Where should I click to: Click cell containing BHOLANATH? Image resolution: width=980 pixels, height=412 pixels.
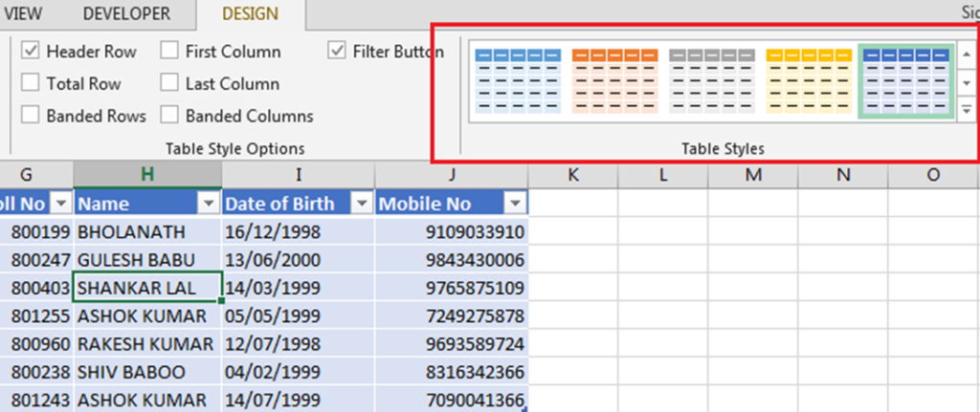tap(147, 232)
